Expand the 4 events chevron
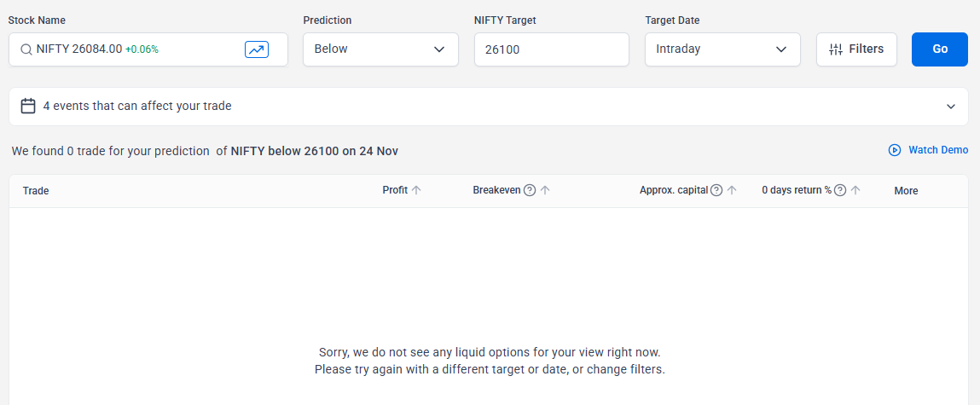The height and width of the screenshot is (405, 980). 951,107
